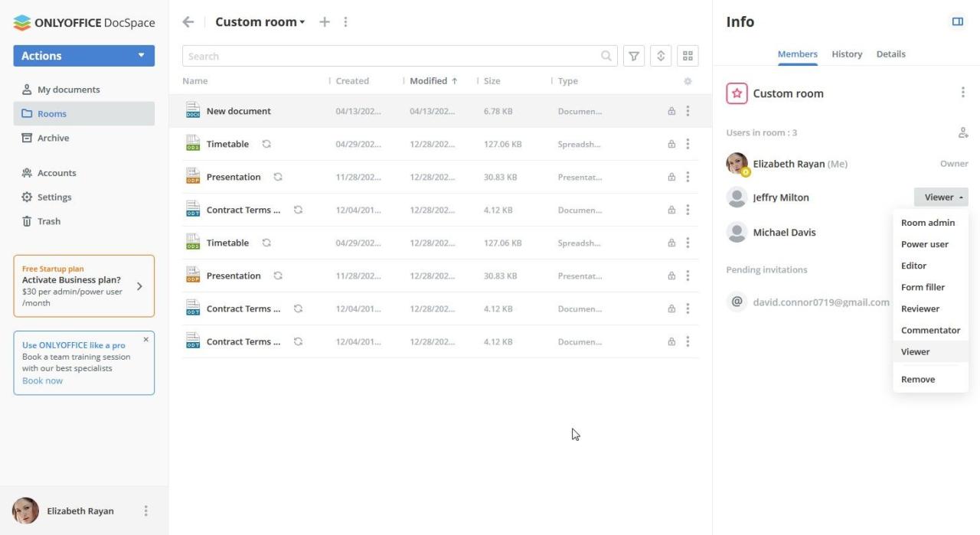Click the Type column header
Viewport: 980px width, 535px height.
coord(568,81)
